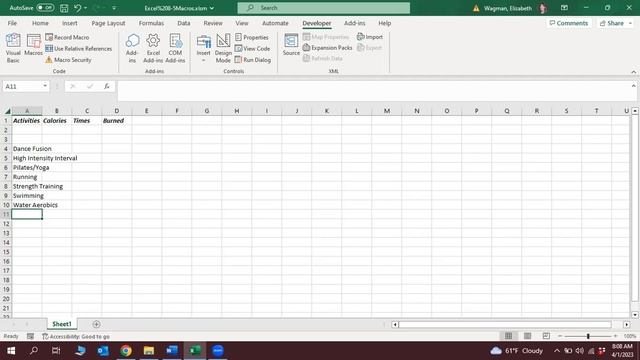Click Normal view icon in status bar
Image resolution: width=640 pixels, height=360 pixels.
click(x=508, y=336)
